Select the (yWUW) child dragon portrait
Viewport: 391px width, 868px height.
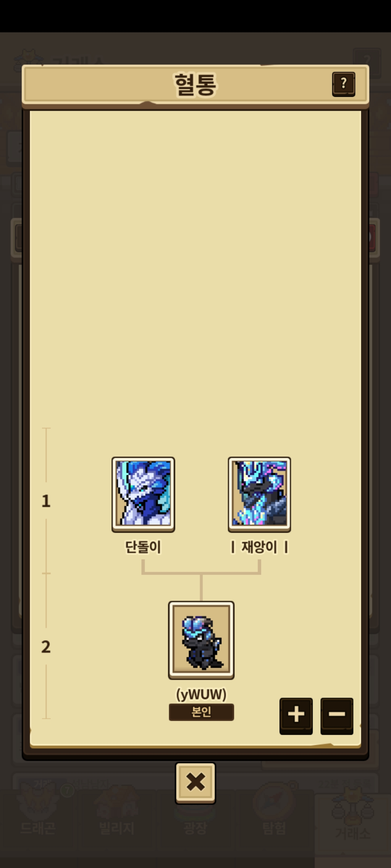point(201,640)
